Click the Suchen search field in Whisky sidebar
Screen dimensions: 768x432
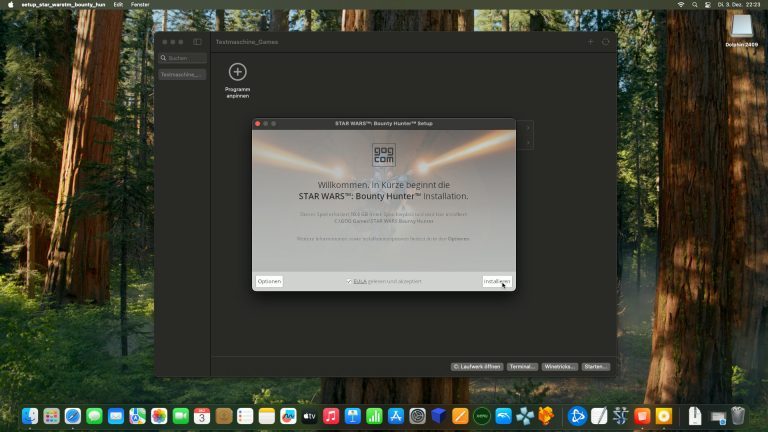click(x=183, y=58)
